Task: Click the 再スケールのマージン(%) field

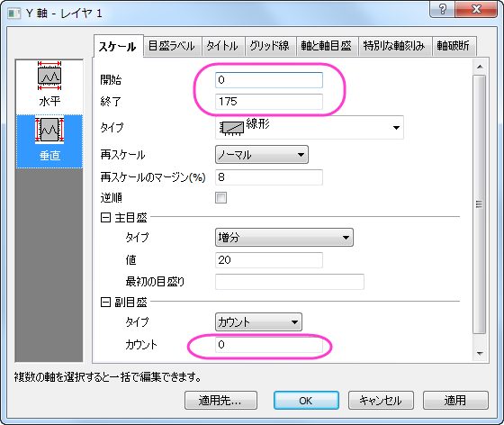Action: 269,177
